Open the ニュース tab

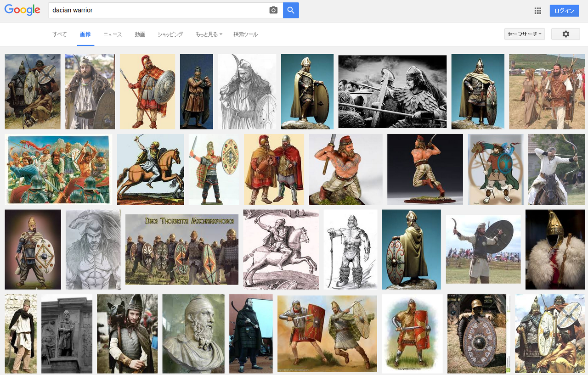point(113,34)
